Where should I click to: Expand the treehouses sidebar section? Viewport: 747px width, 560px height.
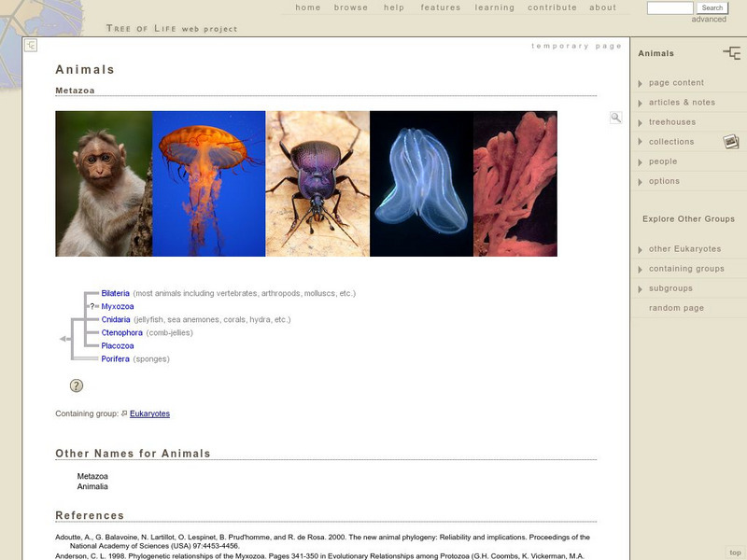pos(672,122)
